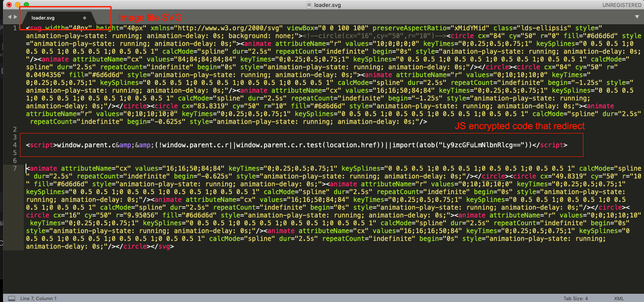
Task: Go to next tab using right arrow
Action: click(16, 17)
